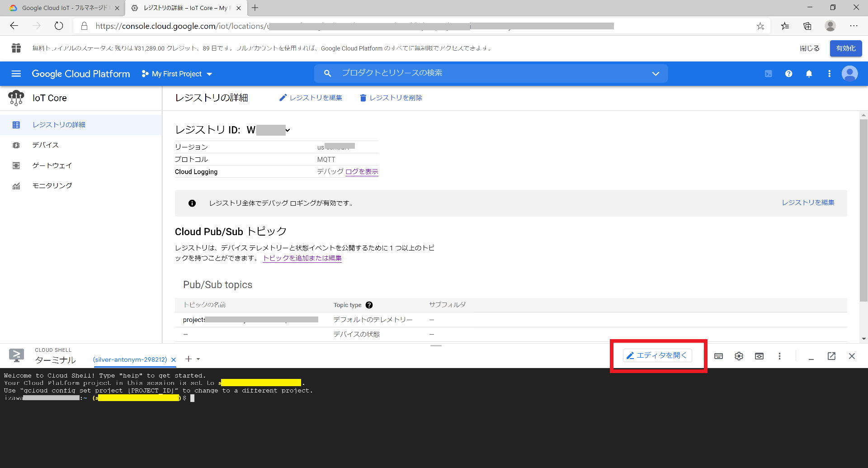Click the エディタを開く button

[x=658, y=355]
